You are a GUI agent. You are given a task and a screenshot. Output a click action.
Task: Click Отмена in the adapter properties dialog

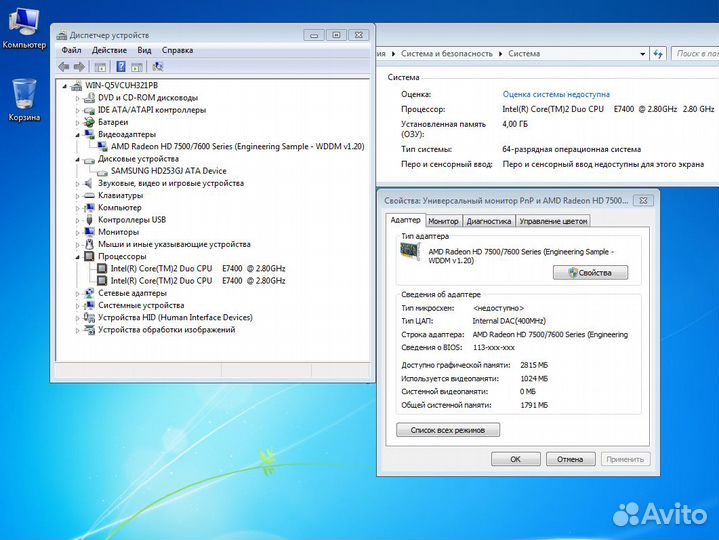coord(570,459)
